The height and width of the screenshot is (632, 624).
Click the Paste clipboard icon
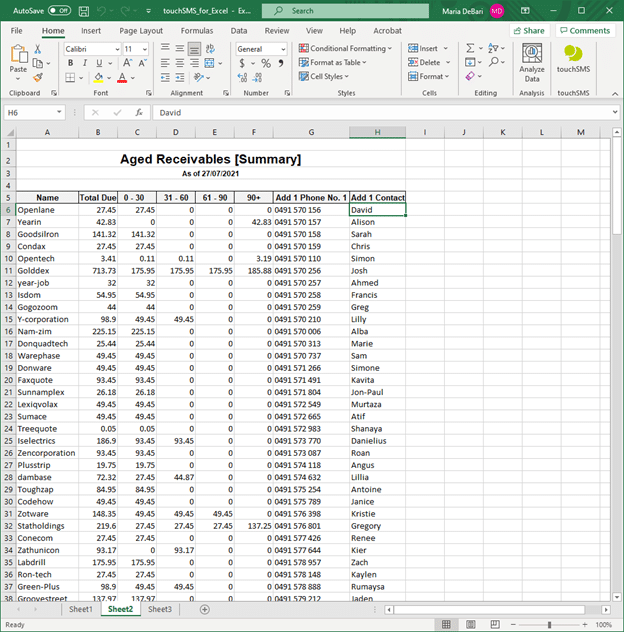pos(18,58)
